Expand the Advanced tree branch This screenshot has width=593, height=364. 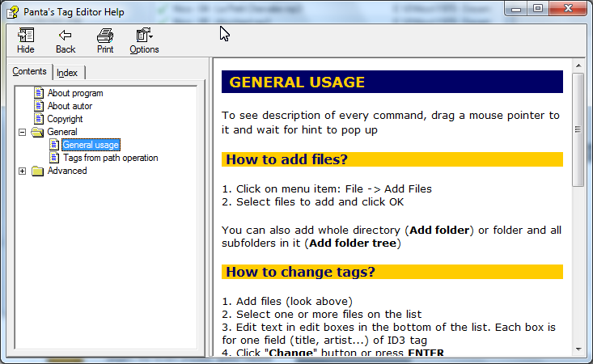23,171
